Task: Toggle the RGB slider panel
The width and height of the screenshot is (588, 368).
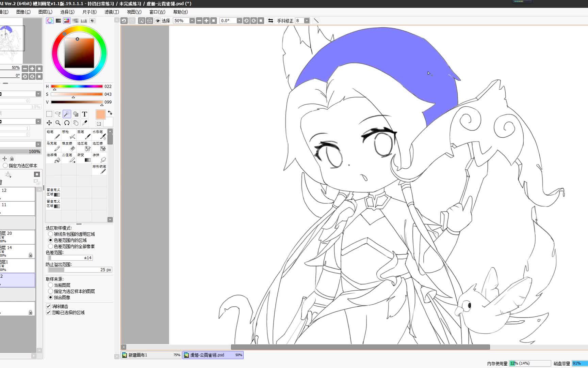Action: point(59,21)
